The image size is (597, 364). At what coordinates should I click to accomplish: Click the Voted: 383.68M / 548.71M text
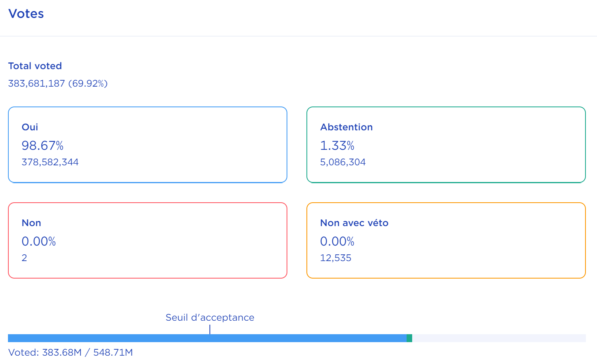pos(71,352)
